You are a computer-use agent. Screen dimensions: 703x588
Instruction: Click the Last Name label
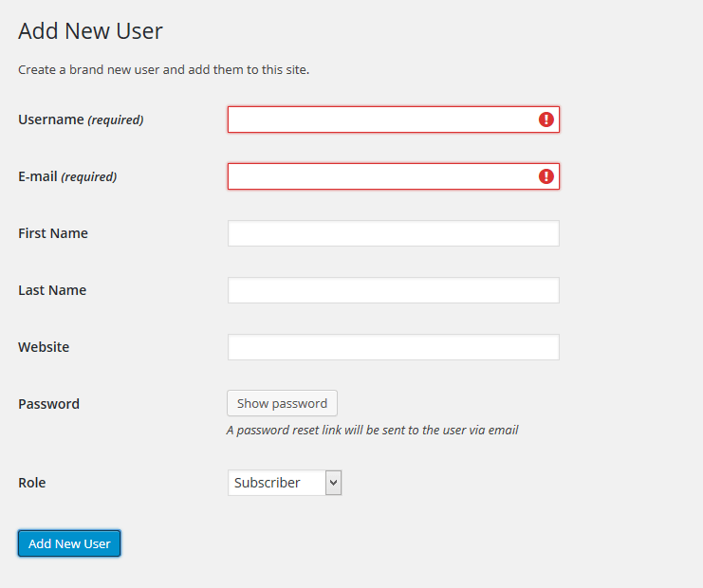[x=52, y=290]
